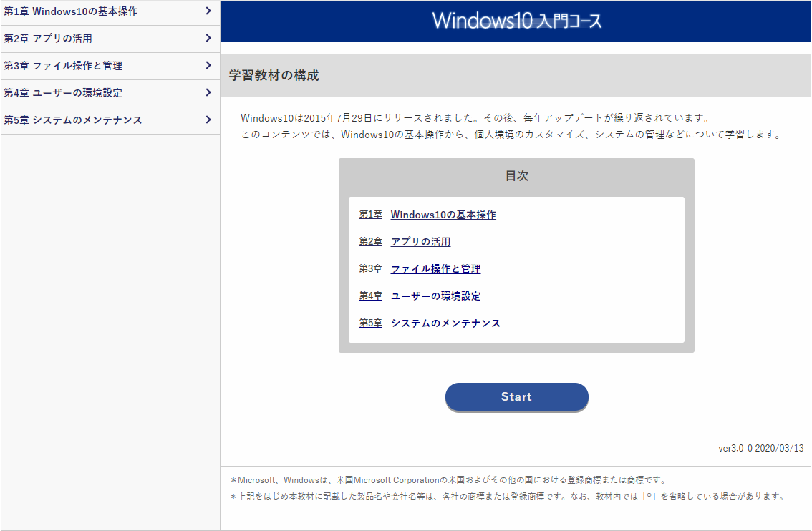Click the 学習教材の構成 heading
This screenshot has width=812, height=531.
coord(274,76)
